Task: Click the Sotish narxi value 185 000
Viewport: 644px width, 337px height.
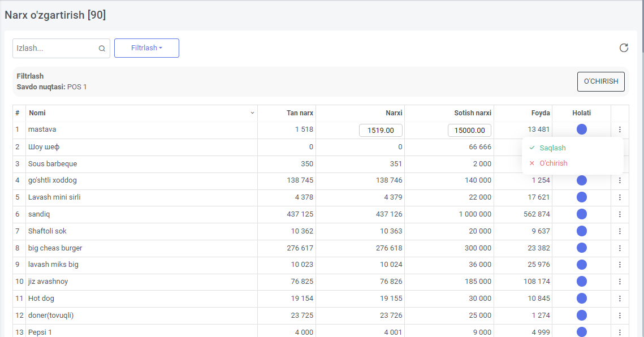Action: point(478,282)
